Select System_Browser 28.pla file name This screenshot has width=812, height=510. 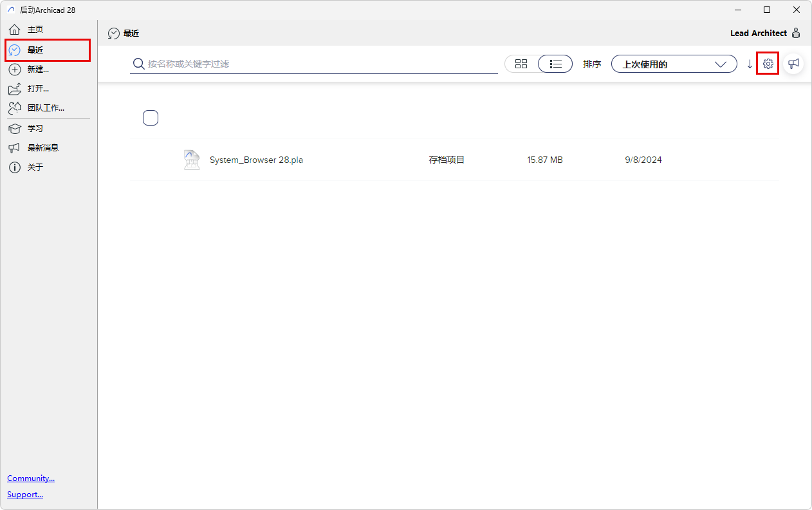[256, 160]
